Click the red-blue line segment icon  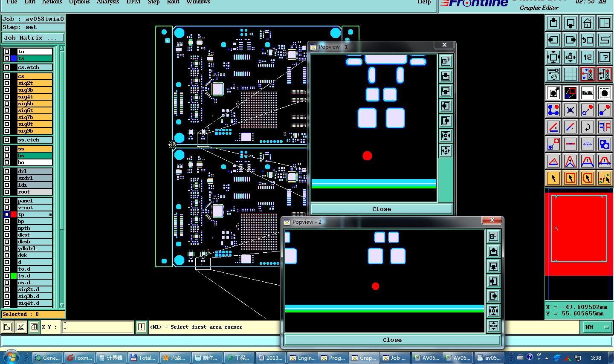point(571,144)
